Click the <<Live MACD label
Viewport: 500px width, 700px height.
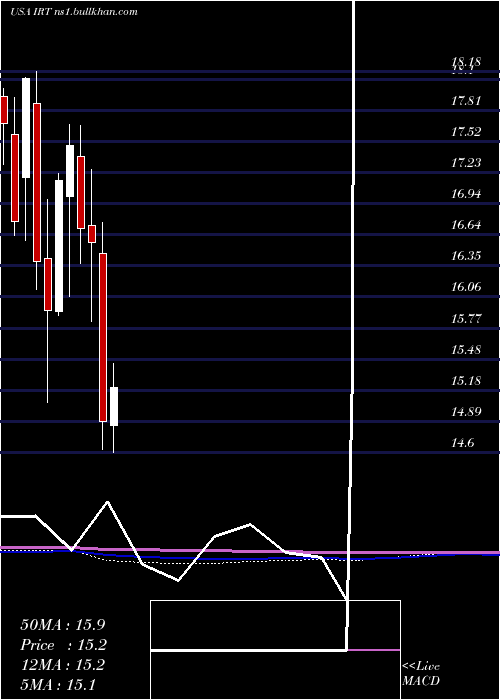(421, 674)
